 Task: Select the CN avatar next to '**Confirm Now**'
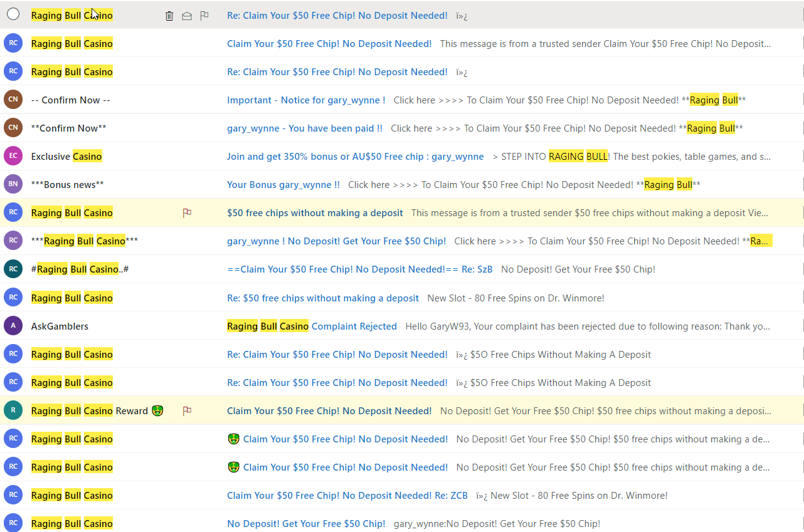pos(13,128)
